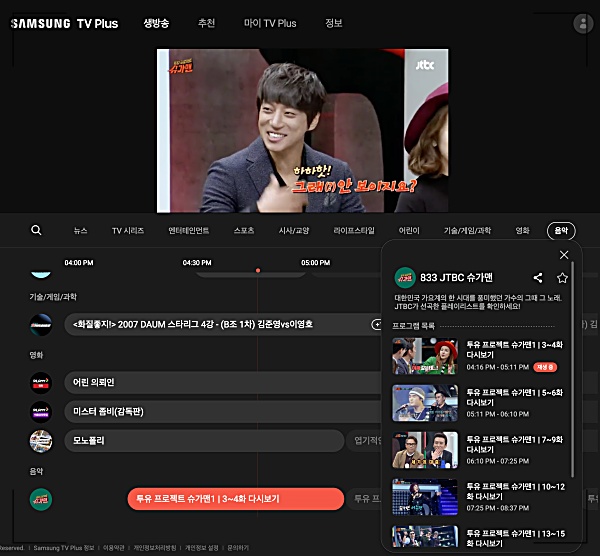Screen dimensions: 600x556
Task: Click the 프로그램 목록 heading
Action: point(414,326)
